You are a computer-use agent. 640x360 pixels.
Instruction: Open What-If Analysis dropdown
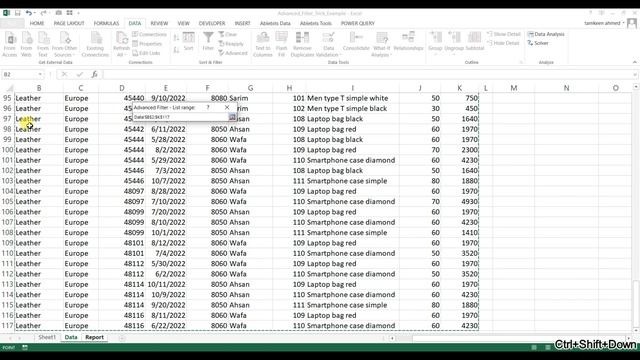pyautogui.click(x=382, y=44)
